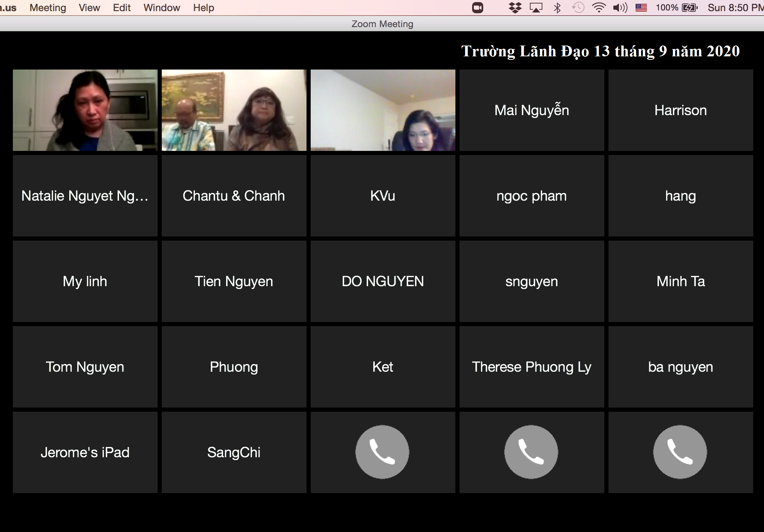This screenshot has height=532, width=764.
Task: Open the Edit menu
Action: [x=122, y=8]
